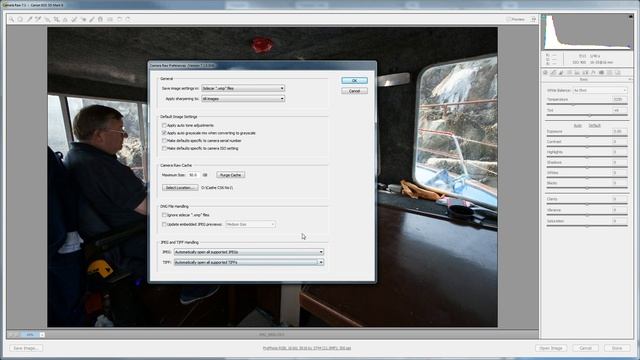Open the JPEG handling dropdown
Image resolution: width=640 pixels, height=360 pixels.
click(x=249, y=252)
